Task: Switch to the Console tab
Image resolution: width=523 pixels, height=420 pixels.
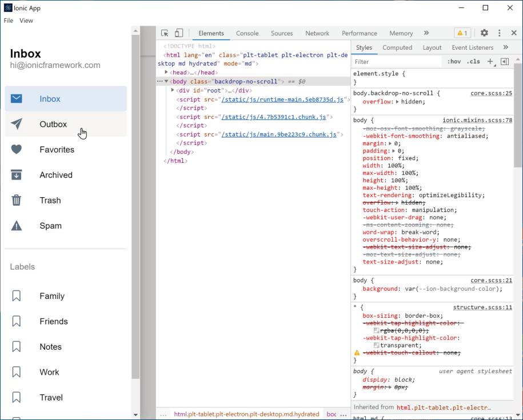Action: click(x=247, y=33)
